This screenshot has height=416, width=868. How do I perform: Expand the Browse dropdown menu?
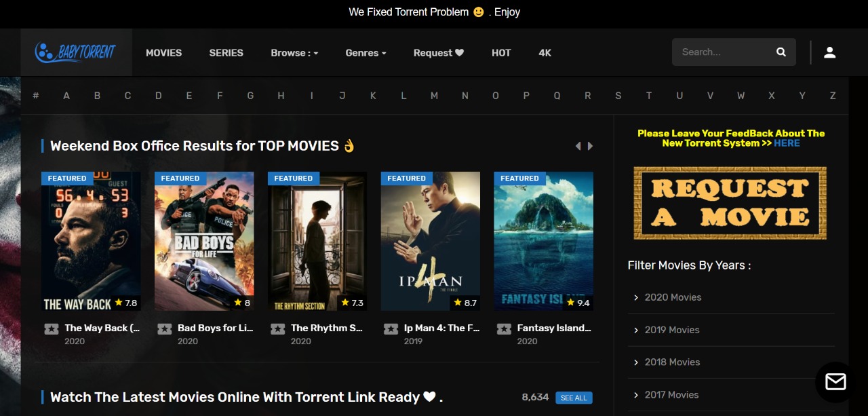click(294, 53)
